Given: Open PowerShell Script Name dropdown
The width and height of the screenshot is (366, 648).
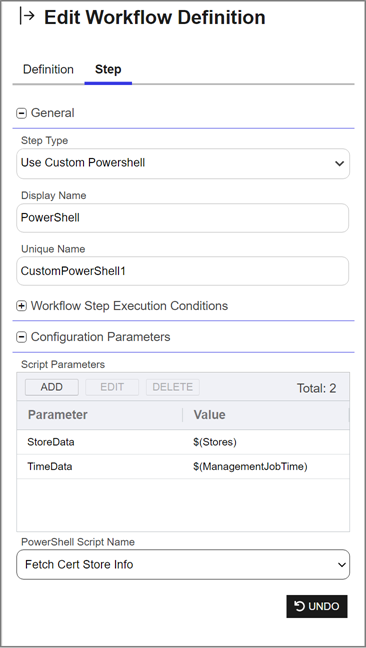Looking at the screenshot, I should click(183, 565).
